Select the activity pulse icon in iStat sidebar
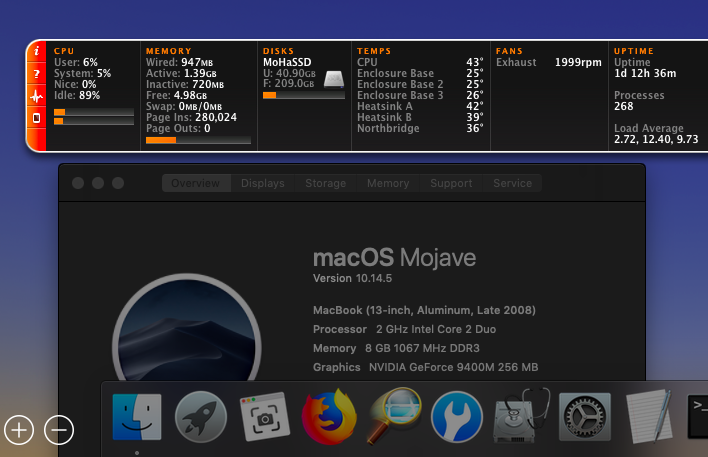The height and width of the screenshot is (457, 708). pos(37,96)
